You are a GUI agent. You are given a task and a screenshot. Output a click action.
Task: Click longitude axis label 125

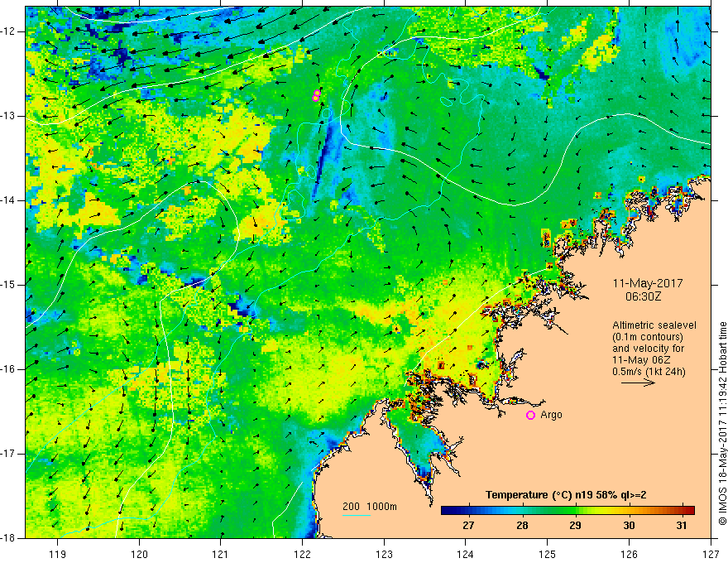click(548, 554)
